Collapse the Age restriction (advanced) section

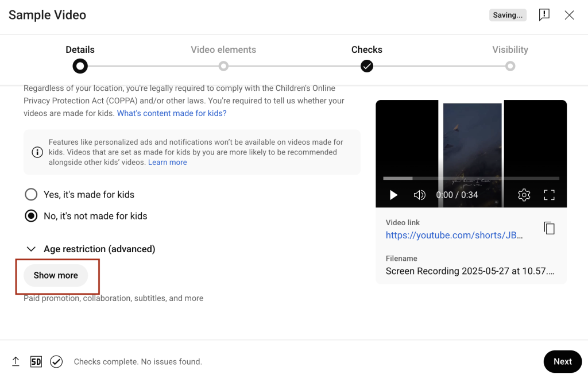32,249
